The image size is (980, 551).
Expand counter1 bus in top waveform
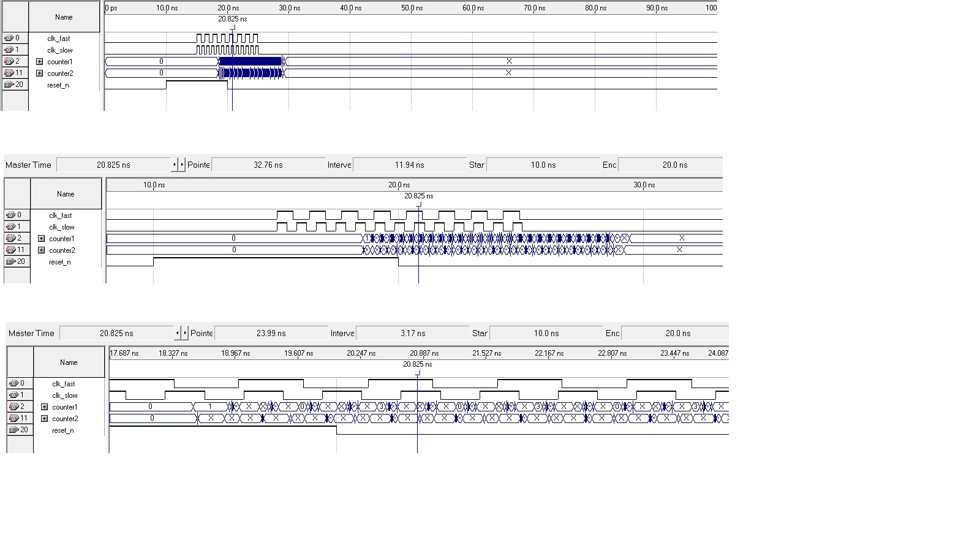pos(40,61)
